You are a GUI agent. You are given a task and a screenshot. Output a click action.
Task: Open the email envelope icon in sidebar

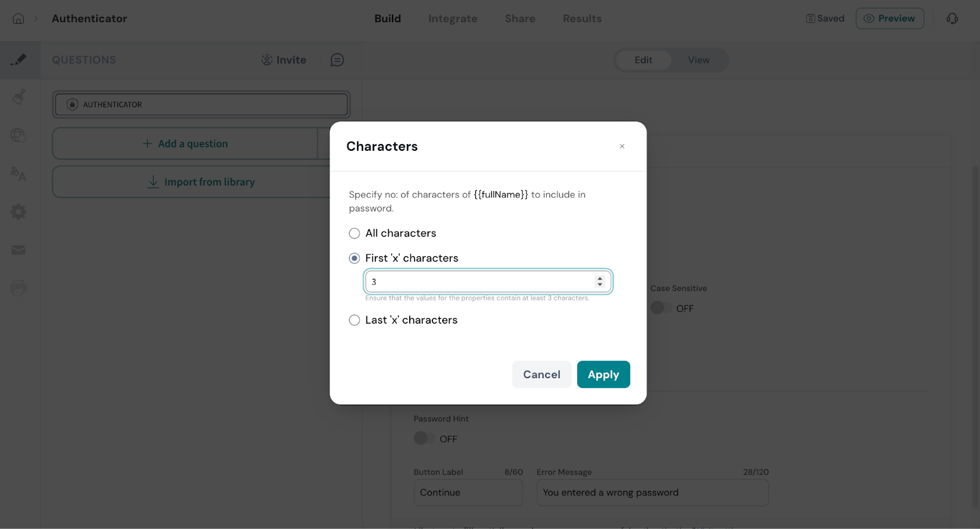click(18, 250)
